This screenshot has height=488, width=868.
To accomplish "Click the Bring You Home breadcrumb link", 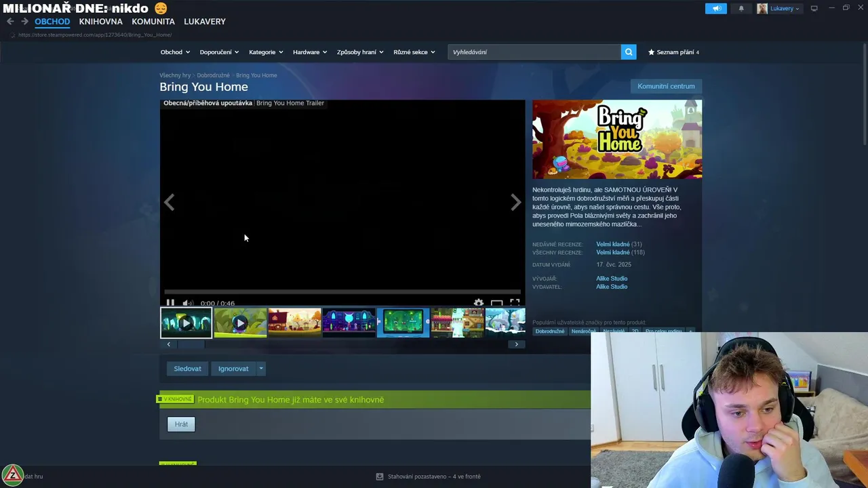I will pyautogui.click(x=256, y=75).
